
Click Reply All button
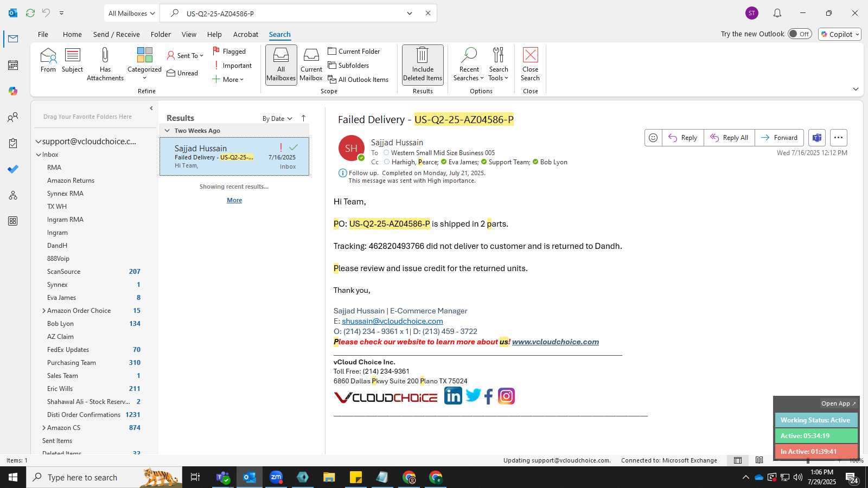pyautogui.click(x=729, y=138)
